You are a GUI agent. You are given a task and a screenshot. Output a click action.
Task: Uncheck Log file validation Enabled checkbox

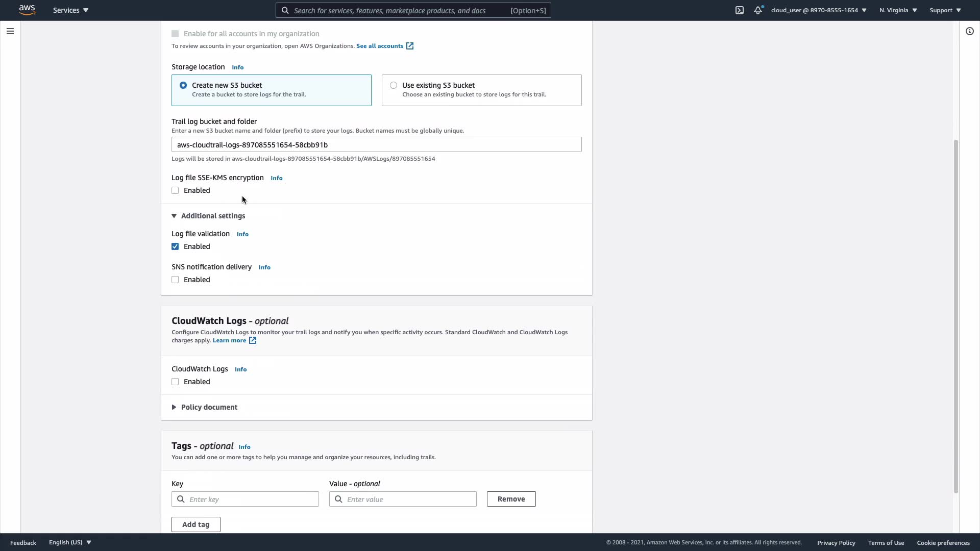pos(175,246)
